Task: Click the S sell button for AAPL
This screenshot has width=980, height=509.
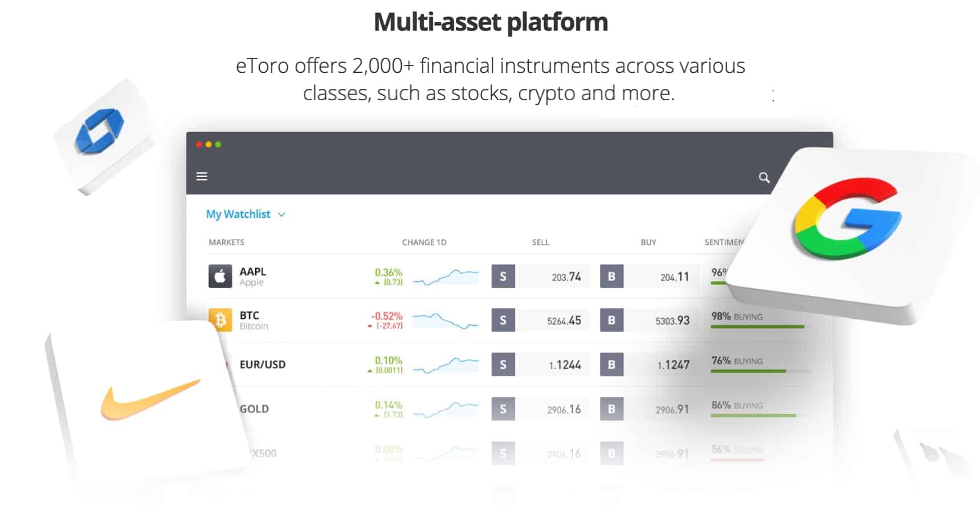Action: pyautogui.click(x=503, y=277)
